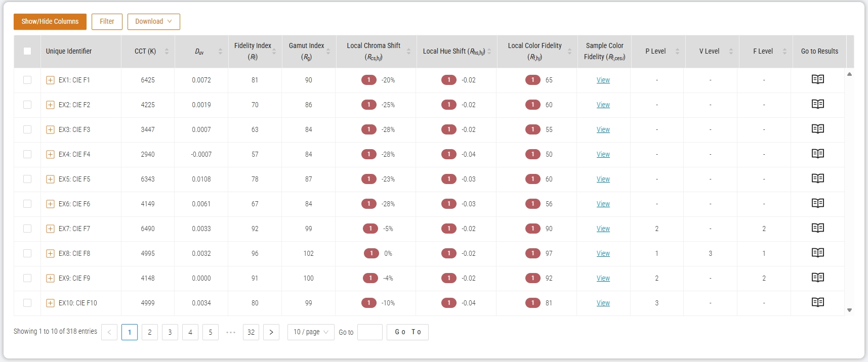The image size is (868, 362).
Task: Check the select-all checkbox in header
Action: click(27, 51)
